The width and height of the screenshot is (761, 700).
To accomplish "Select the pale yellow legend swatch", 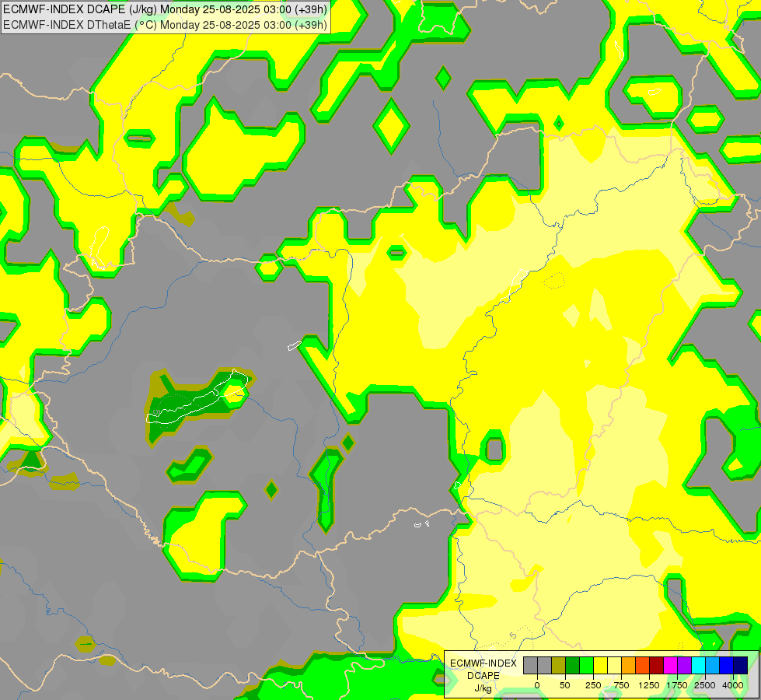I will 614,665.
